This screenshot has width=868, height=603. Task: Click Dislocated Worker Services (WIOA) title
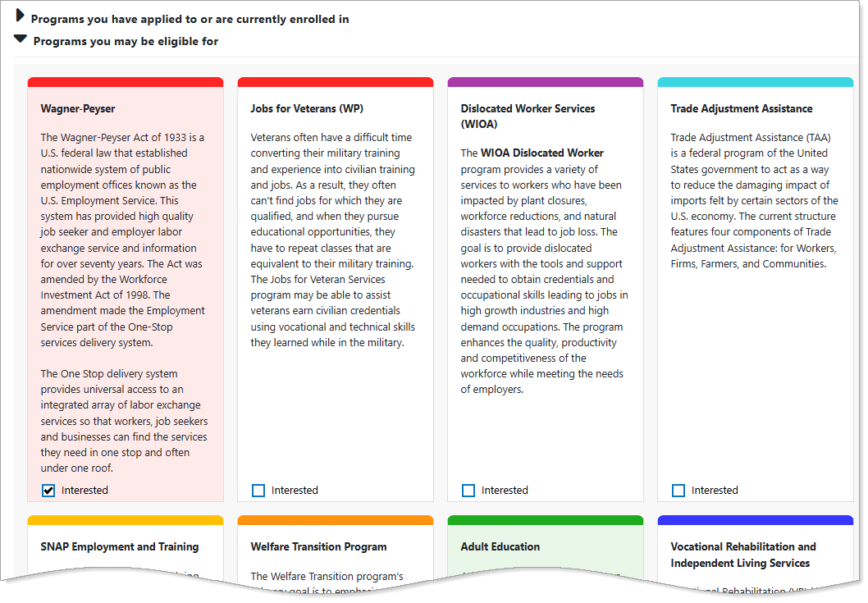(x=528, y=116)
